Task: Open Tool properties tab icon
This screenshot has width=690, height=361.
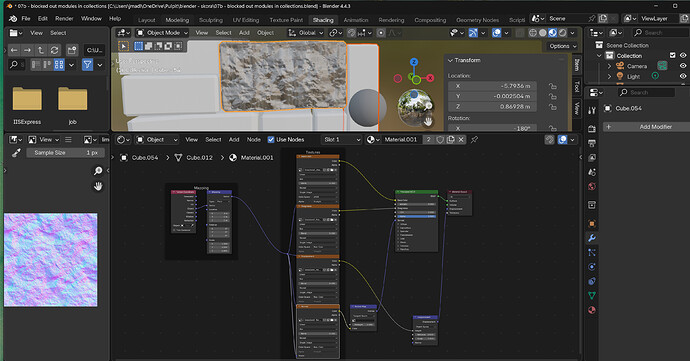Action: pos(592,111)
